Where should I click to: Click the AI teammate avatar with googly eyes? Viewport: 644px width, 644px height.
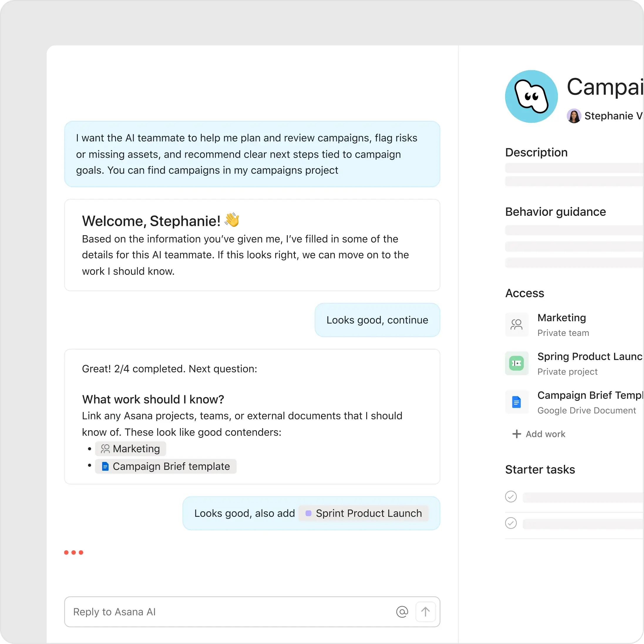[531, 96]
